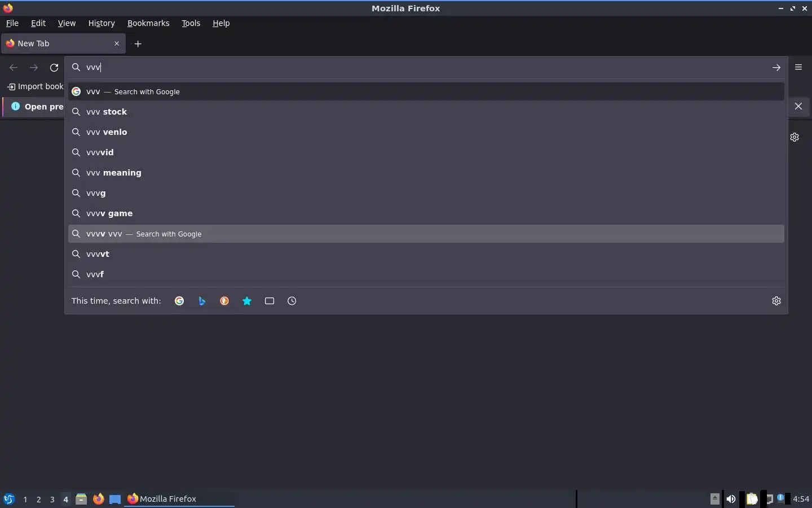Pick the 'vvv meaning' suggestion
812x508 pixels.
426,173
